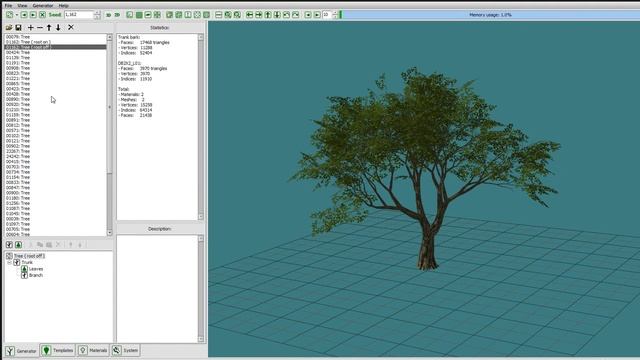The image size is (640, 360).
Task: Switch to the System tab
Action: tap(125, 350)
